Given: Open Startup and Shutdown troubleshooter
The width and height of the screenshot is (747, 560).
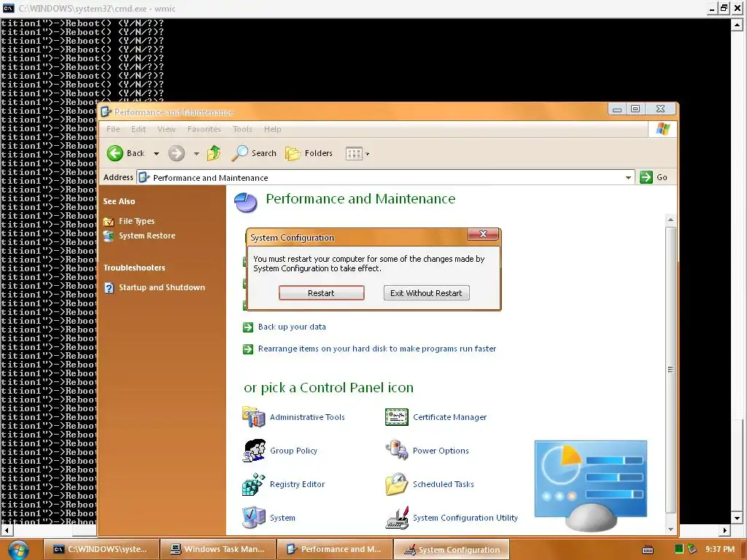Looking at the screenshot, I should (x=162, y=287).
